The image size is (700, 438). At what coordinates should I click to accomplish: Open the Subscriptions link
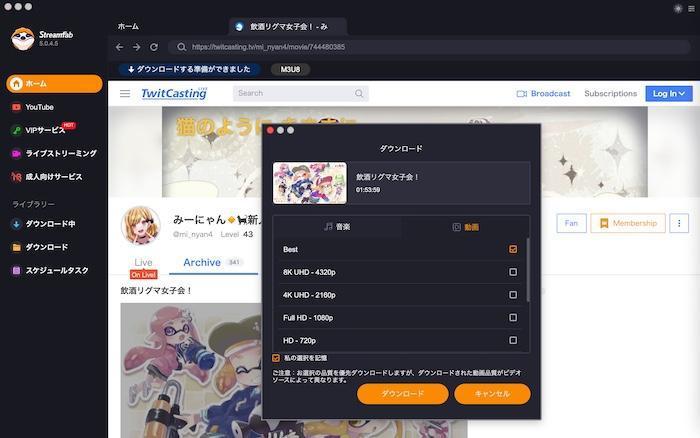(x=610, y=93)
